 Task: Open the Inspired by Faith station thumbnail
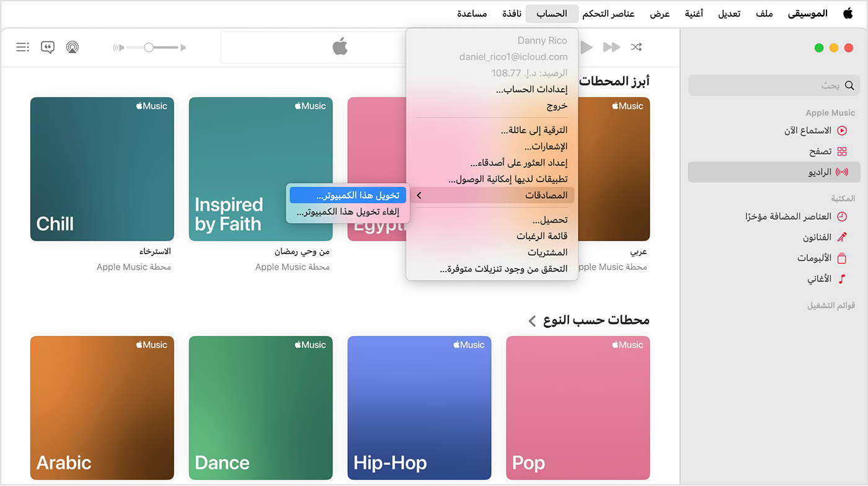(x=261, y=169)
